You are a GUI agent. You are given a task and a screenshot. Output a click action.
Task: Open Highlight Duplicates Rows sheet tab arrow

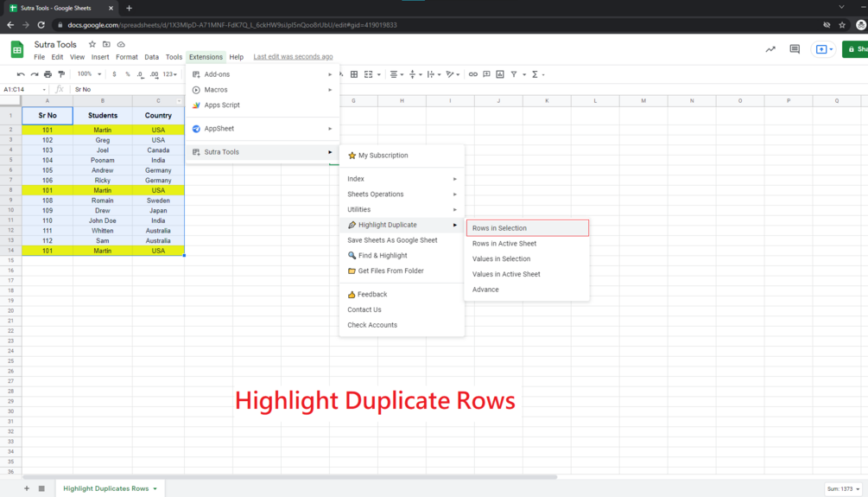tap(155, 488)
